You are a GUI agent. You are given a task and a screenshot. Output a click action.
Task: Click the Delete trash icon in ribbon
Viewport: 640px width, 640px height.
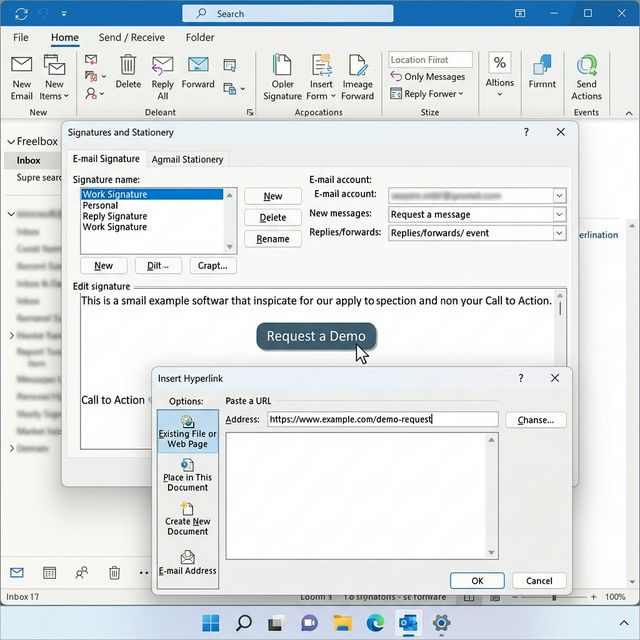click(x=128, y=65)
